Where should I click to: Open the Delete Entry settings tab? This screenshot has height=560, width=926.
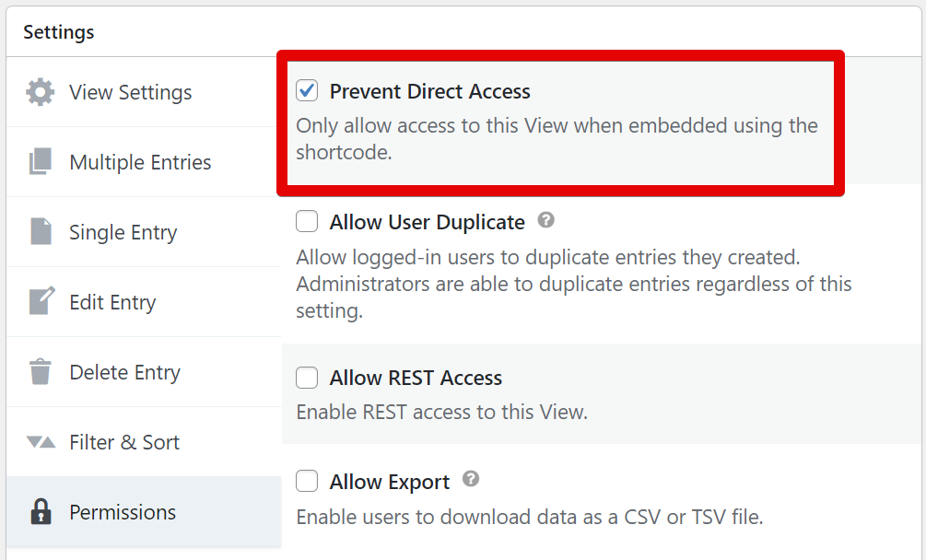click(124, 372)
